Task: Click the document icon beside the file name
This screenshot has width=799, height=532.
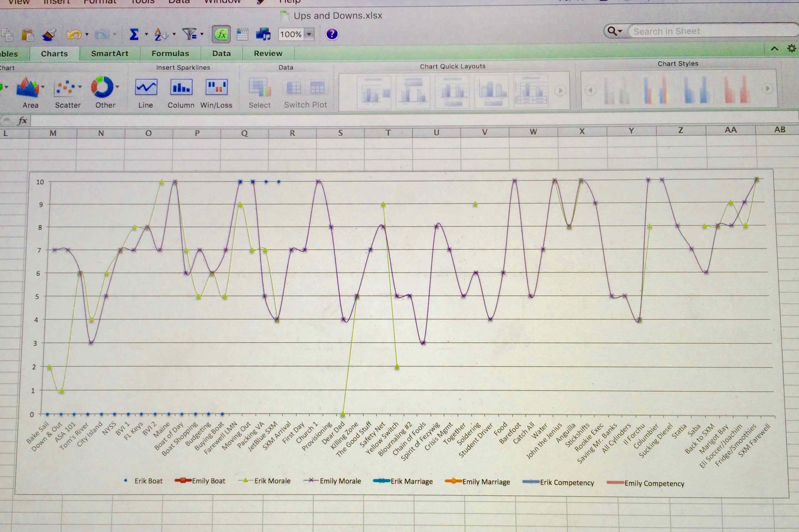Action: coord(285,16)
